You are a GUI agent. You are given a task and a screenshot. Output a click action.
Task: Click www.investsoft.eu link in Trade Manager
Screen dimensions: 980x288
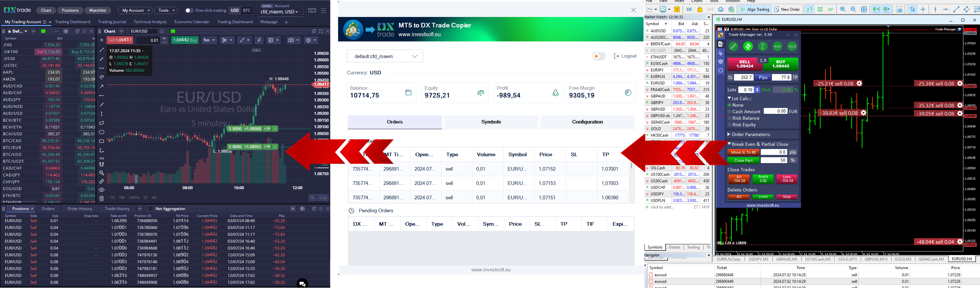(x=762, y=205)
